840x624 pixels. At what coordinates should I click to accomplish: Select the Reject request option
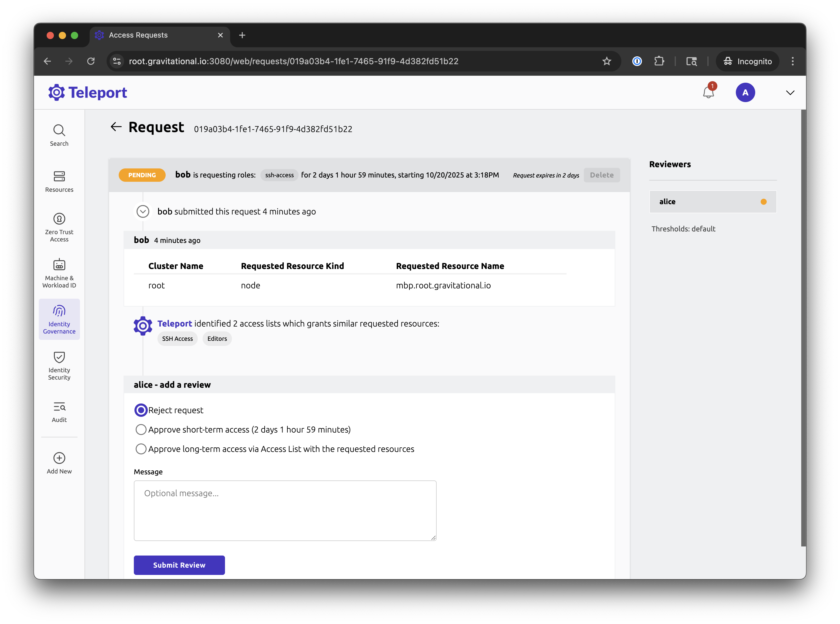141,410
